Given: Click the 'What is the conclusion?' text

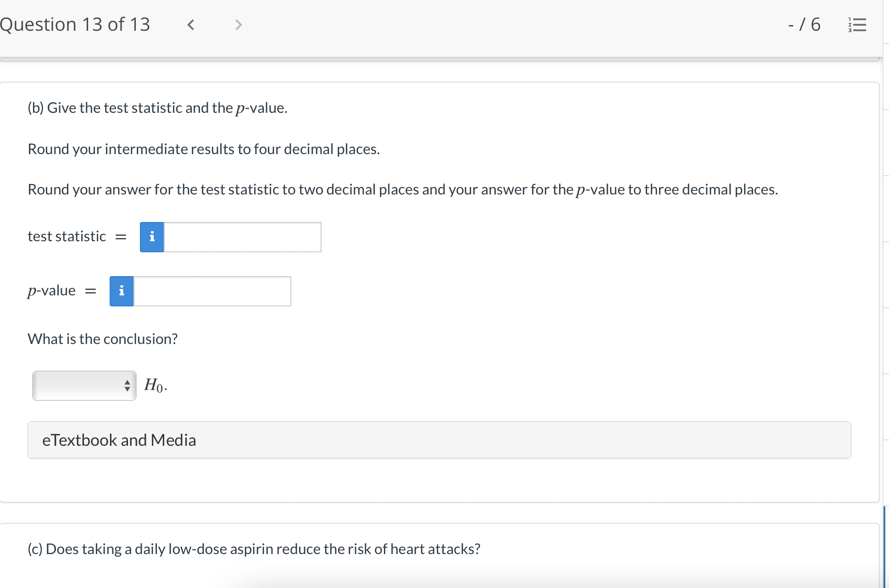Looking at the screenshot, I should tap(102, 339).
